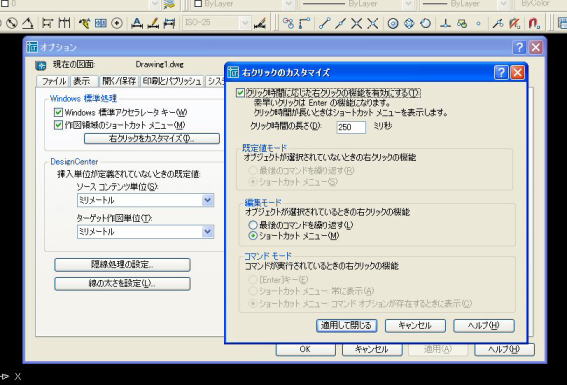Open the color control ByLayer dropdown
The height and width of the screenshot is (385, 567).
pyautogui.click(x=289, y=4)
